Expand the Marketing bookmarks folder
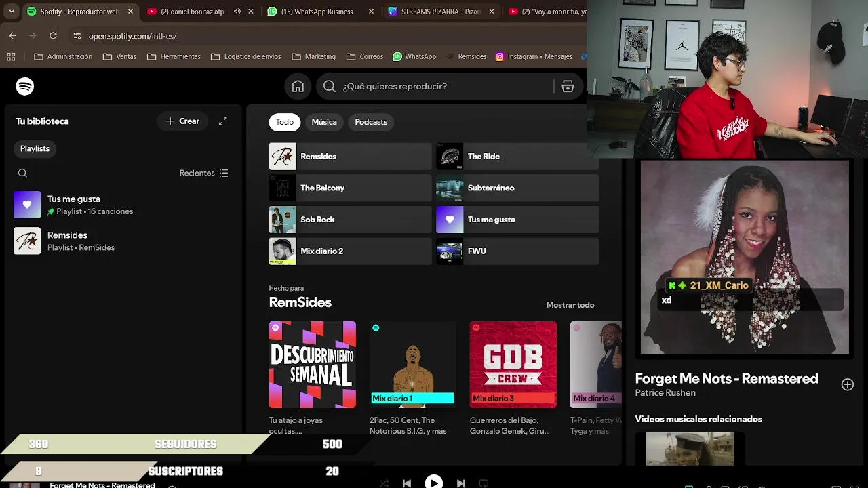This screenshot has height=488, width=868. click(x=313, y=56)
